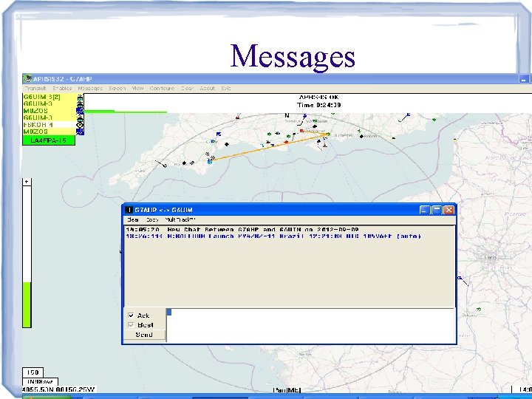The image size is (532, 399).
Task: Click in the message text input box
Action: [x=310, y=325]
